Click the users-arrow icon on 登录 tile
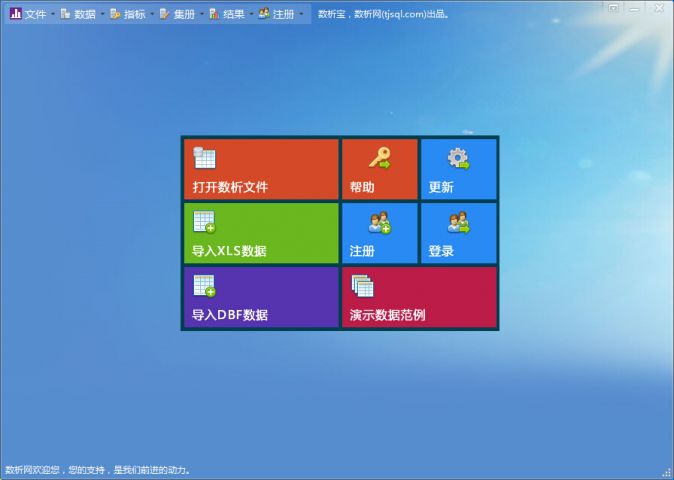This screenshot has height=480, width=674. (x=459, y=222)
